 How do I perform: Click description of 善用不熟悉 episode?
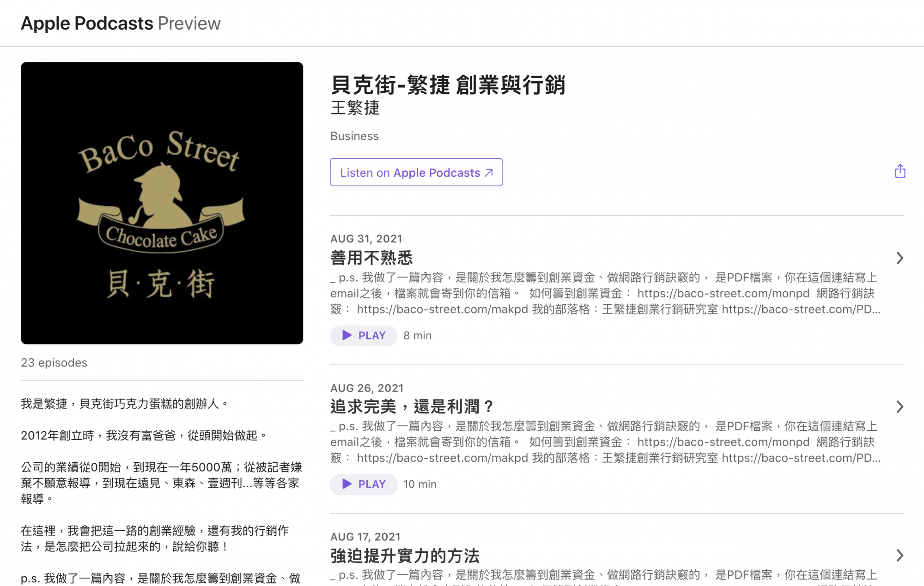tap(605, 293)
